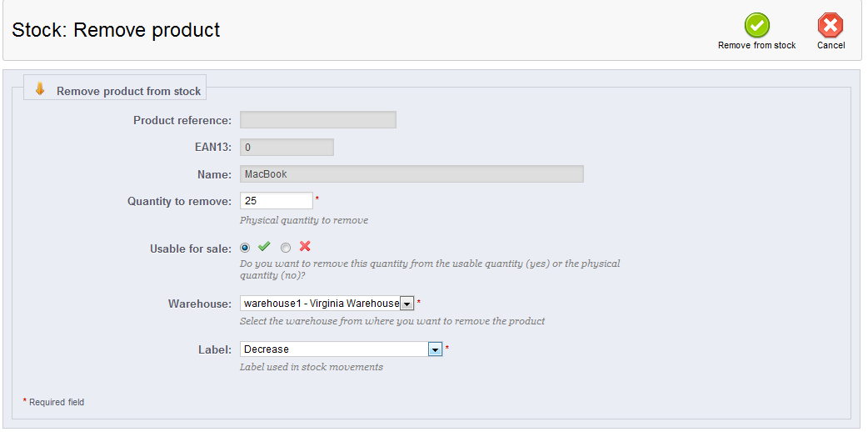The image size is (868, 432).
Task: Click the Cancel text label
Action: point(831,46)
